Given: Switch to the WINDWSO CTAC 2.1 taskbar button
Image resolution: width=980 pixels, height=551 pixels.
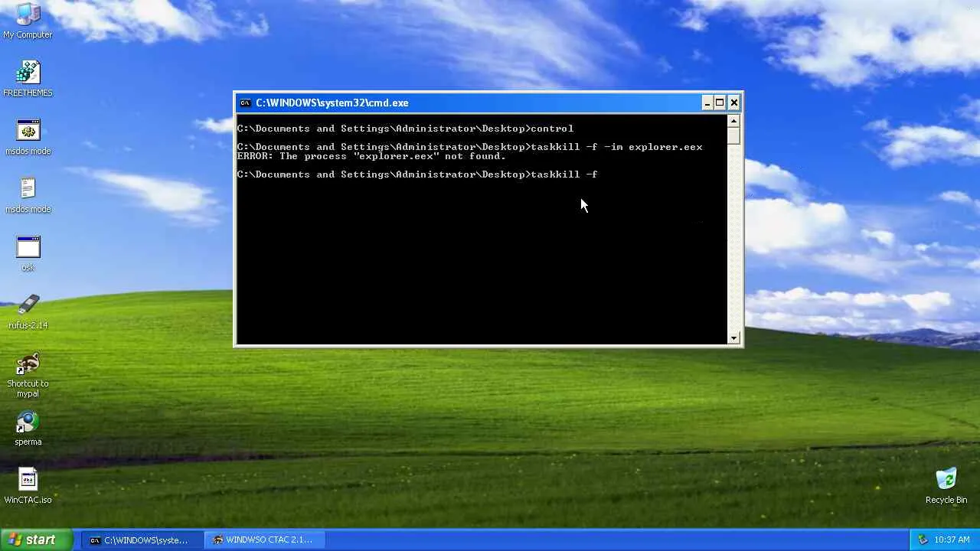Looking at the screenshot, I should (265, 540).
